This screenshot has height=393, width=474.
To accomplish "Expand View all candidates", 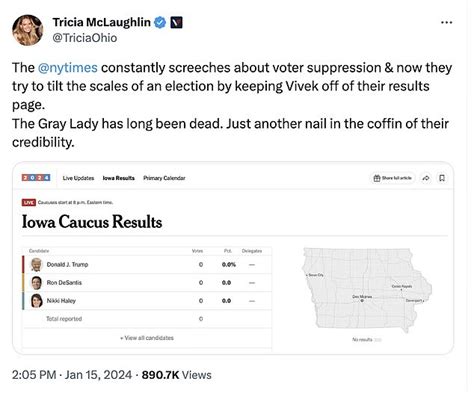I will pos(147,338).
